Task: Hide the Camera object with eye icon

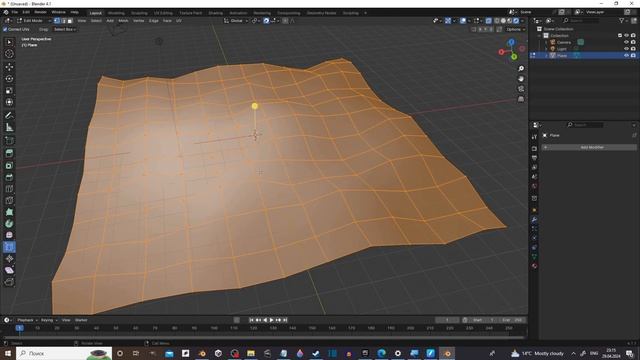Action: coord(626,42)
